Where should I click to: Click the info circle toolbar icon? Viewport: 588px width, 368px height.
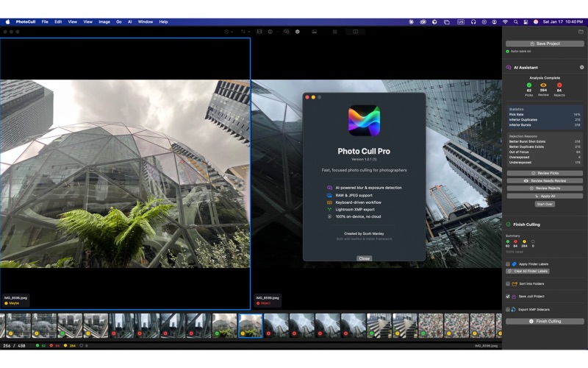270,32
